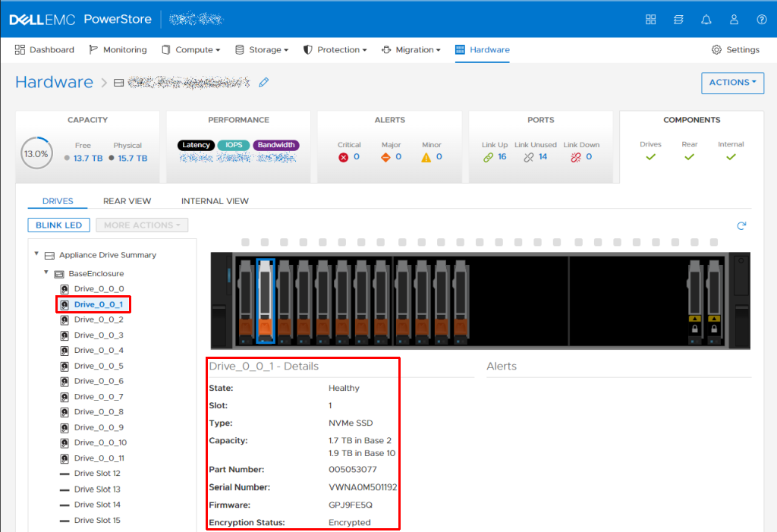The height and width of the screenshot is (532, 777).
Task: Toggle the IOPS performance metric
Action: coord(234,144)
